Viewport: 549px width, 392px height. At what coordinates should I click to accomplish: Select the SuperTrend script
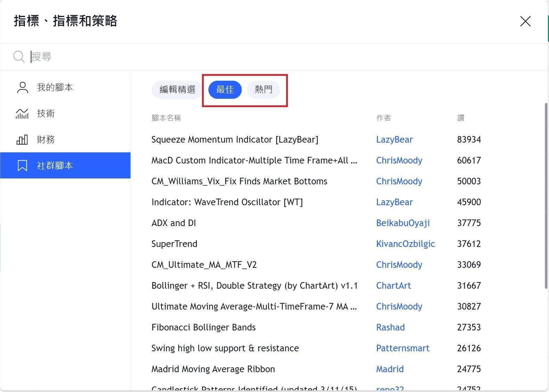tap(174, 244)
